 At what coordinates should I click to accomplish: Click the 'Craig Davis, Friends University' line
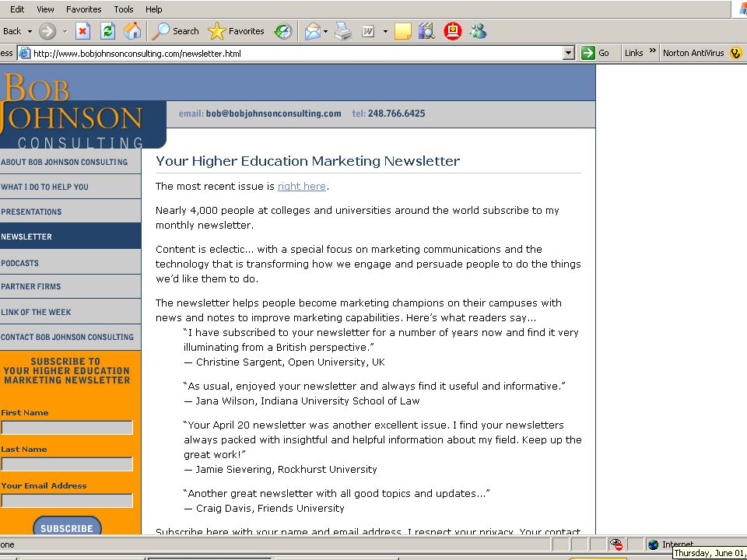pos(265,509)
